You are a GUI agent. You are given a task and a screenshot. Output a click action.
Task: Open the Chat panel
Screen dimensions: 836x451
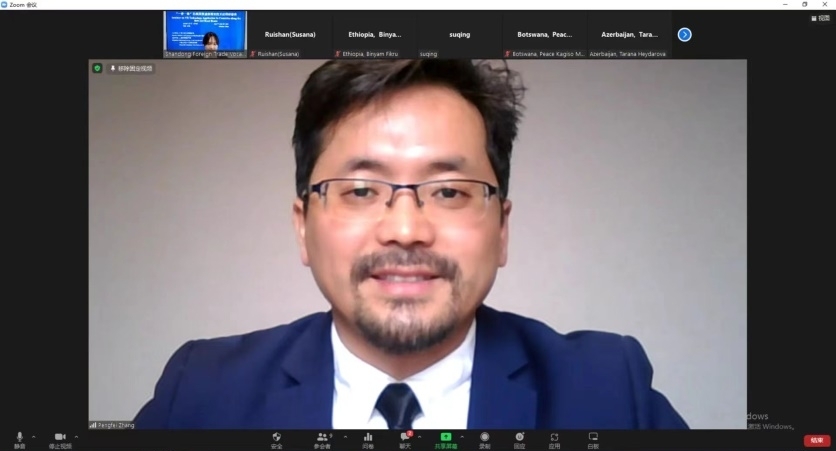405,438
